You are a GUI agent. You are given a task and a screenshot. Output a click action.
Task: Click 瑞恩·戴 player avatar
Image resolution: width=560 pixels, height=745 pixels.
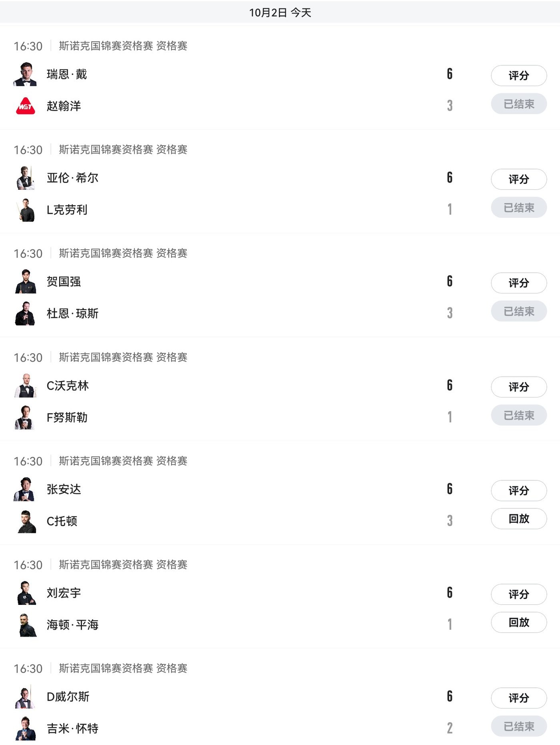pyautogui.click(x=26, y=74)
